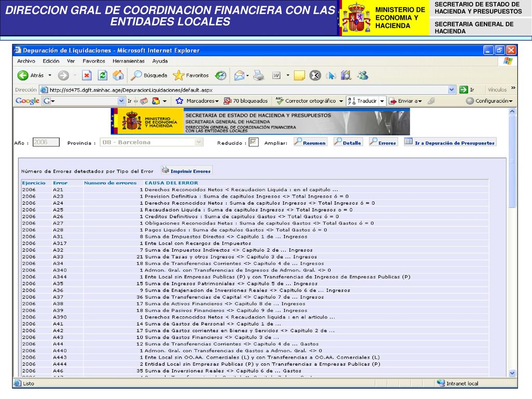Open the Favoritos menu in menu bar
This screenshot has height=399, width=532.
[94, 61]
